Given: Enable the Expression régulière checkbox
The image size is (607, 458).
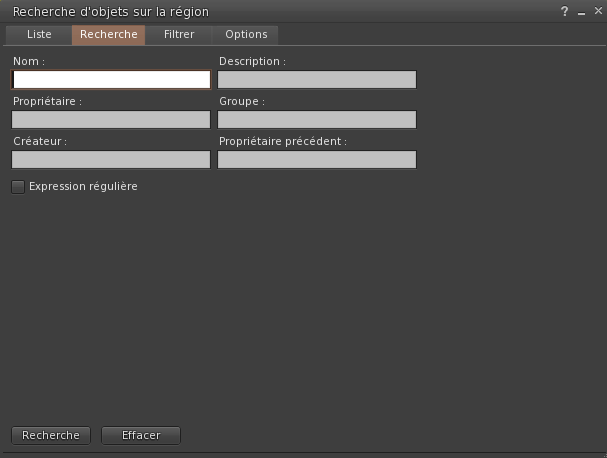Looking at the screenshot, I should 18,187.
